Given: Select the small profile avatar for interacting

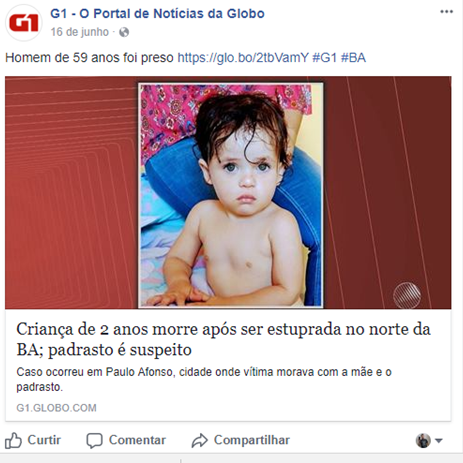Looking at the screenshot, I should click(x=423, y=441).
